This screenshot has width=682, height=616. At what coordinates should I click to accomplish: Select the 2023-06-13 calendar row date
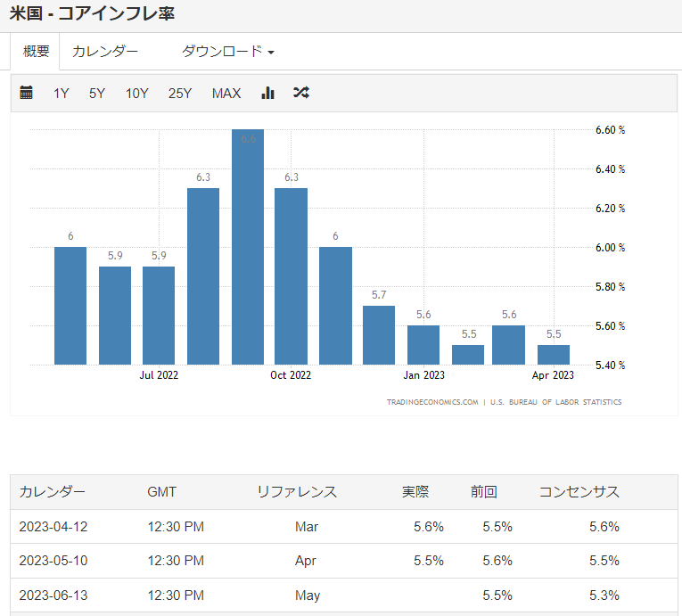tap(53, 595)
